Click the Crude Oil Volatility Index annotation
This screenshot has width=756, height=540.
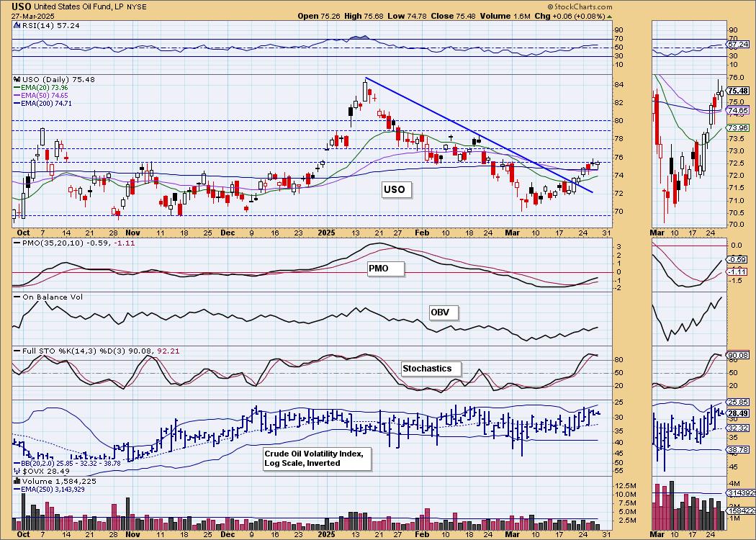pos(317,459)
